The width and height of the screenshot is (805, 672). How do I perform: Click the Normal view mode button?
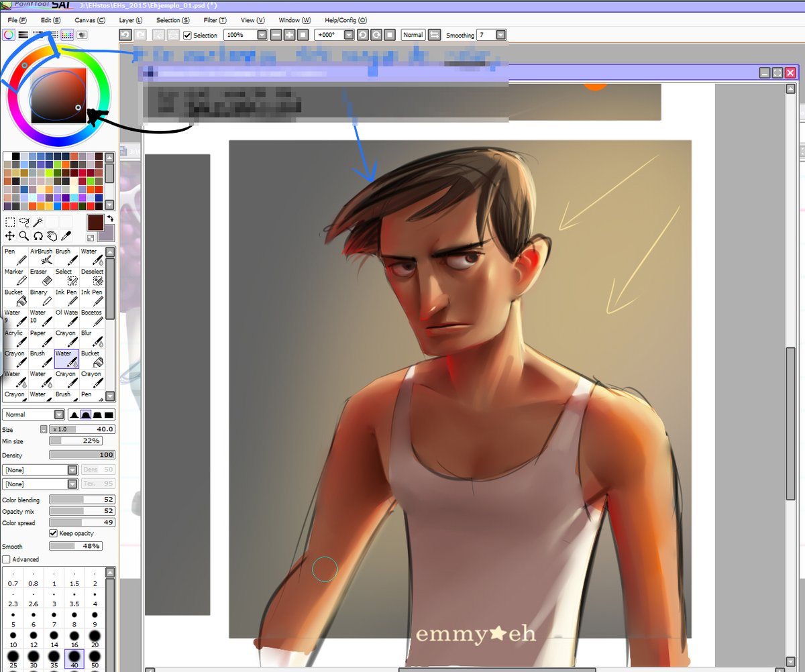coord(413,35)
